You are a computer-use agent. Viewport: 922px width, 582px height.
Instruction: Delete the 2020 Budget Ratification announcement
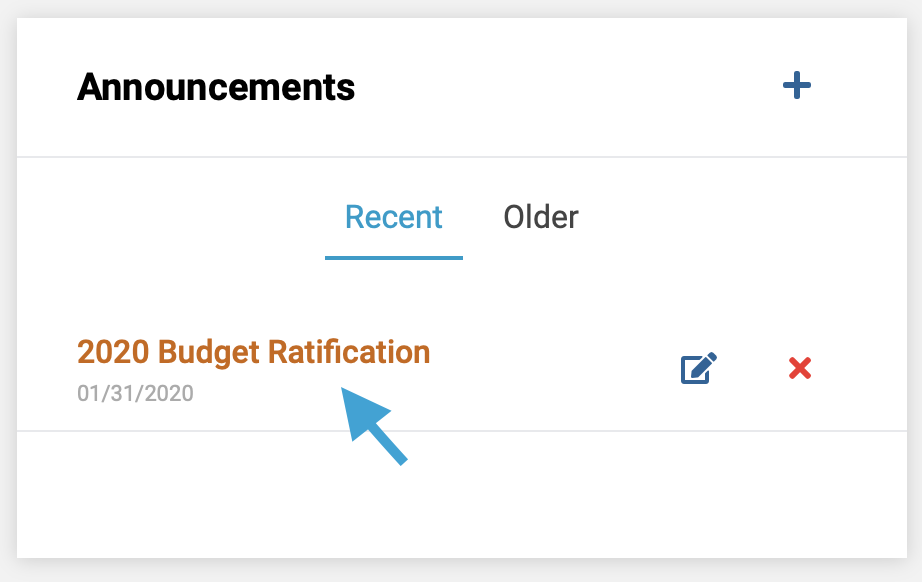800,369
